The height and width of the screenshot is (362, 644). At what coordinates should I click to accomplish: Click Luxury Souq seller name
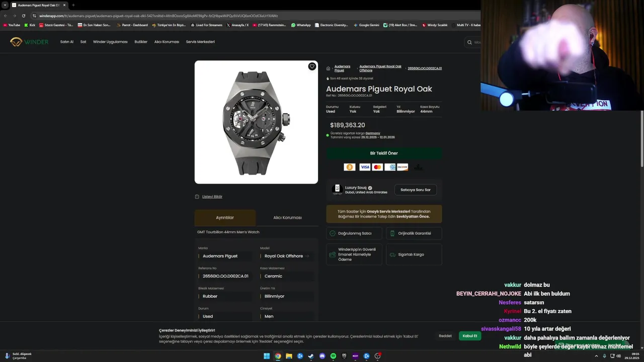356,188
